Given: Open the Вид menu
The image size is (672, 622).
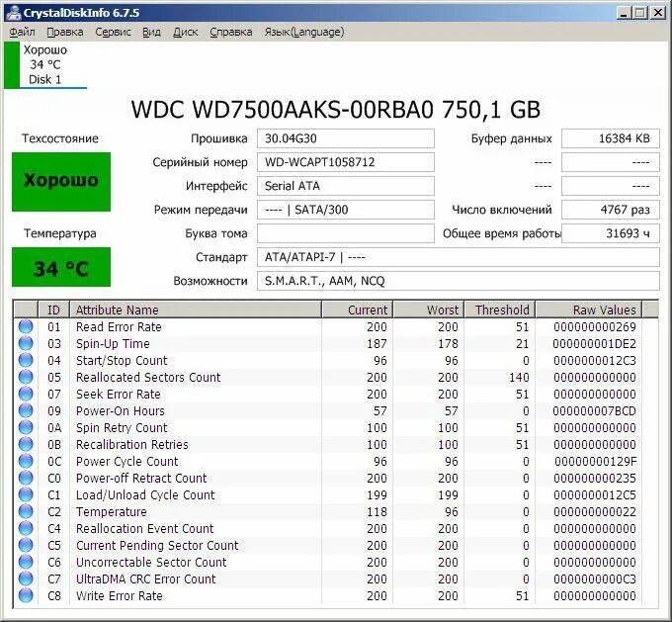Looking at the screenshot, I should pos(151,33).
